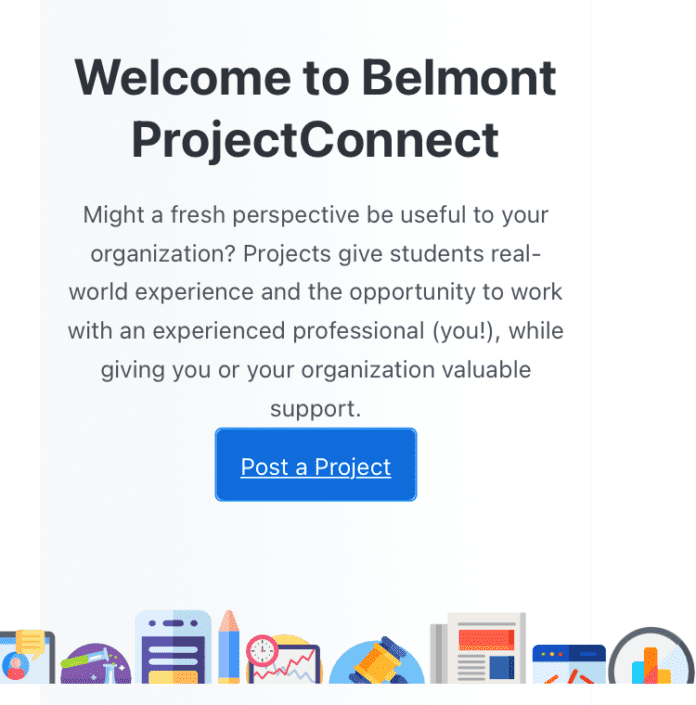Click the ProjectConnect heading word
Screen dimensions: 696x705
(315, 140)
